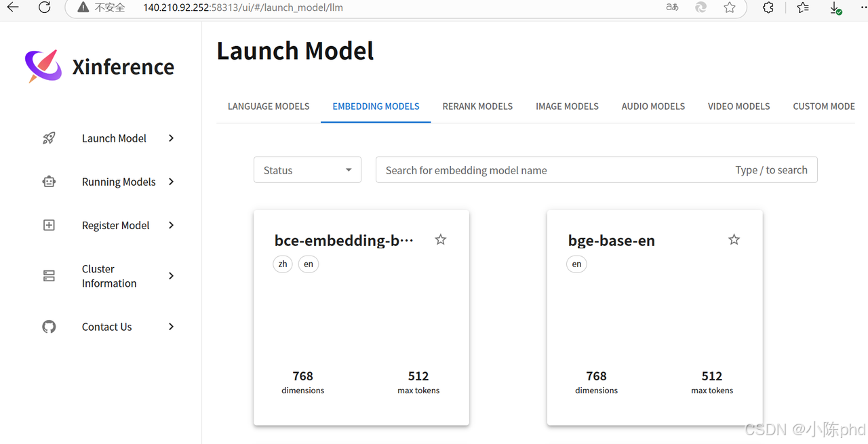Viewport: 868px width, 444px height.
Task: Open the favorites list icon
Action: tap(803, 7)
